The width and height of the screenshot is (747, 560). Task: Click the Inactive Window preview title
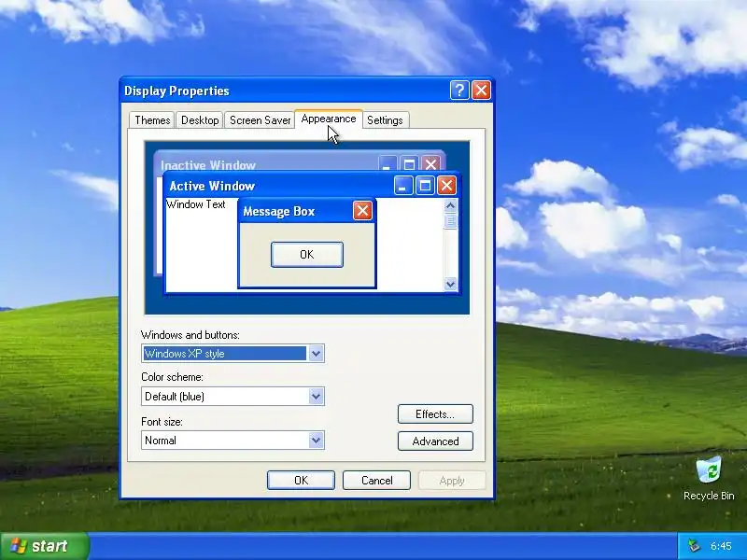coord(208,165)
